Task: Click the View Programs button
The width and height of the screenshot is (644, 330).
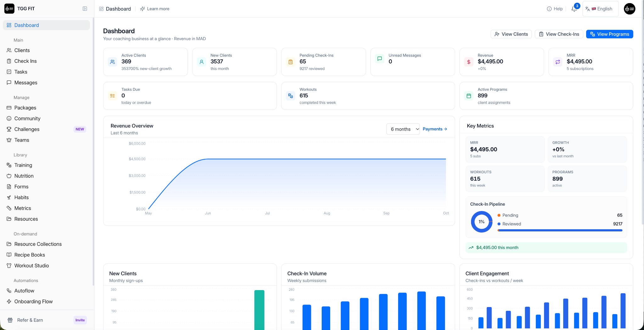Action: (x=609, y=34)
